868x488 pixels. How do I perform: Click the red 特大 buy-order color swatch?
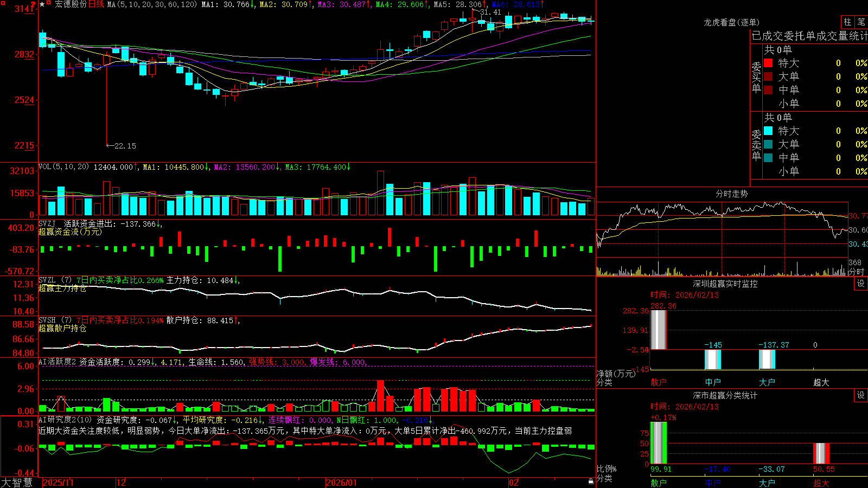[768, 63]
